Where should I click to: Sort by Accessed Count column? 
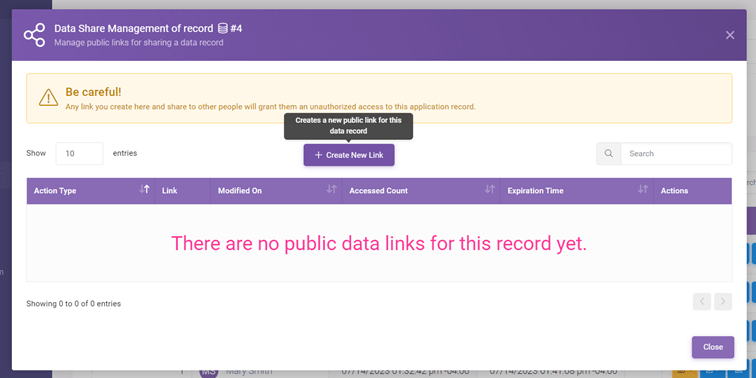pyautogui.click(x=421, y=191)
